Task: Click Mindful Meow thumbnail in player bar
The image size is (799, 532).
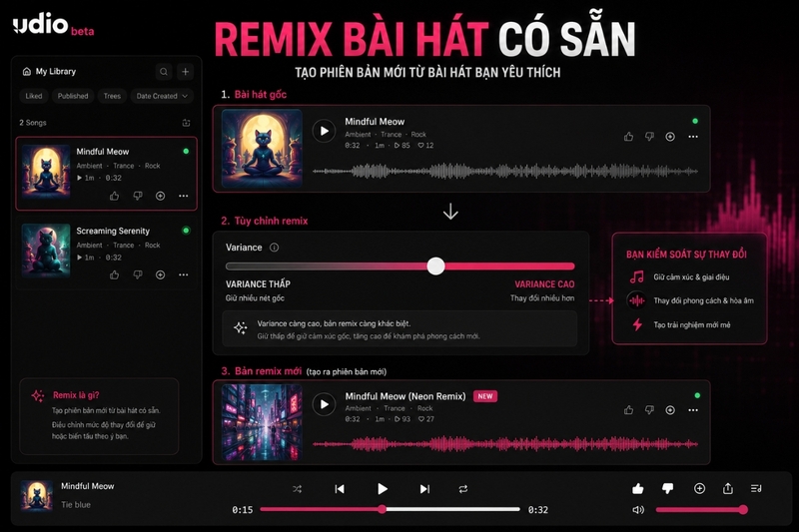Action: [37, 495]
